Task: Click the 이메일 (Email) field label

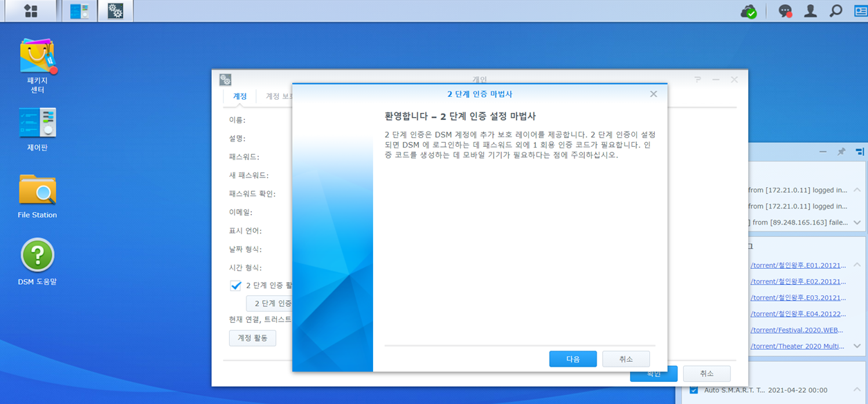Action: (x=241, y=212)
